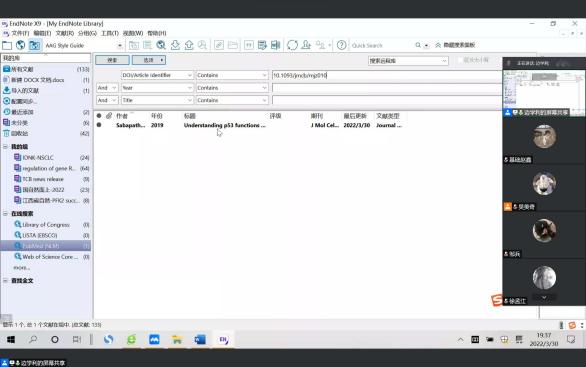Click the Sync Library circular arrows icon
This screenshot has height=367, width=586.
(292, 45)
